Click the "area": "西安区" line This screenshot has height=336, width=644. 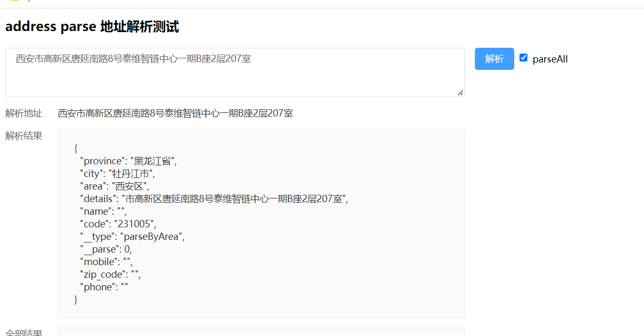coord(115,186)
